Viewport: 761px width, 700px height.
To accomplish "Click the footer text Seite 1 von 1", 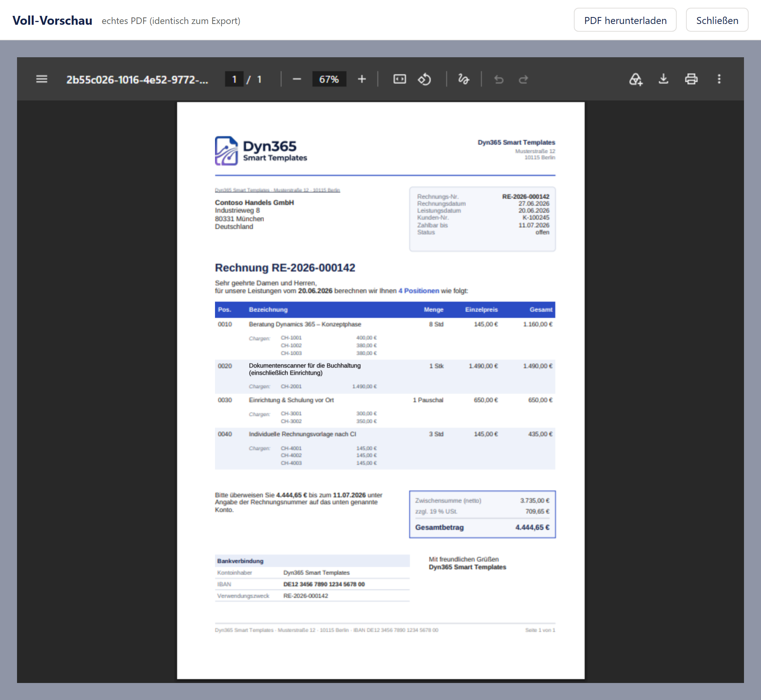I will [540, 630].
